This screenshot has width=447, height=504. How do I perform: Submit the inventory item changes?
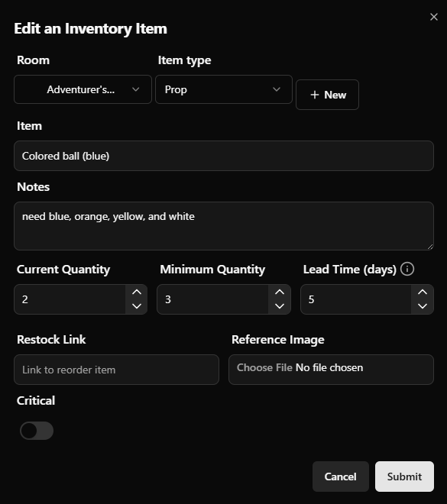404,477
